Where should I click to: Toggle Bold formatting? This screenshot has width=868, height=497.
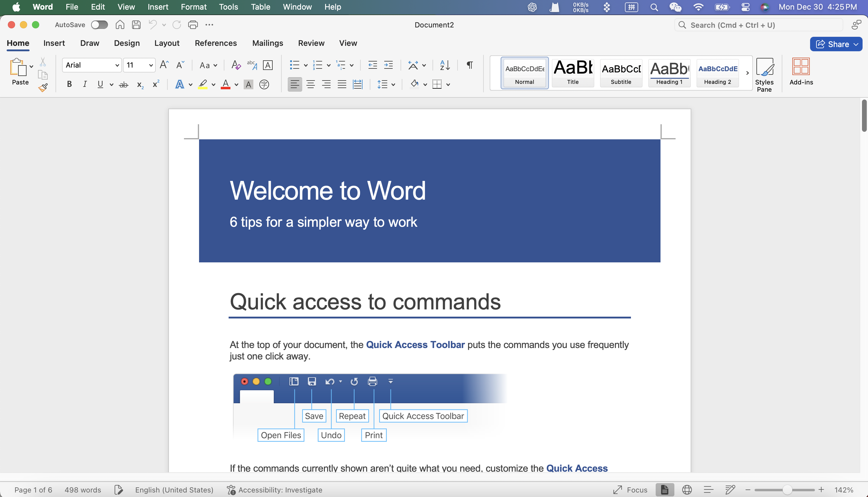pyautogui.click(x=69, y=84)
